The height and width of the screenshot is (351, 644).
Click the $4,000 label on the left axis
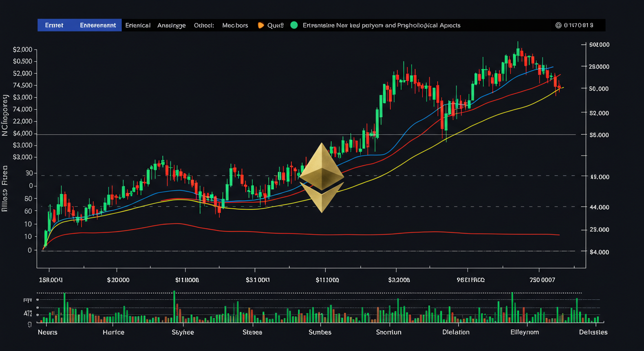coord(22,133)
